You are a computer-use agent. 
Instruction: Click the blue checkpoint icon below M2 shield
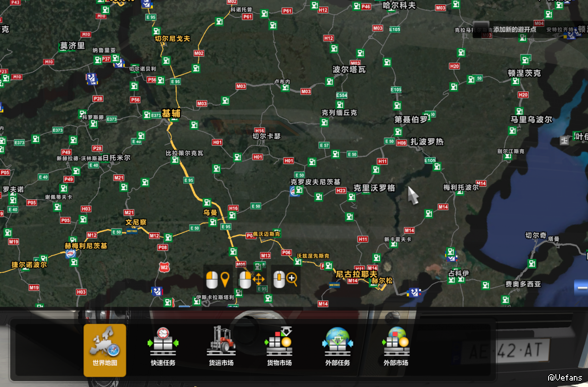tap(157, 291)
